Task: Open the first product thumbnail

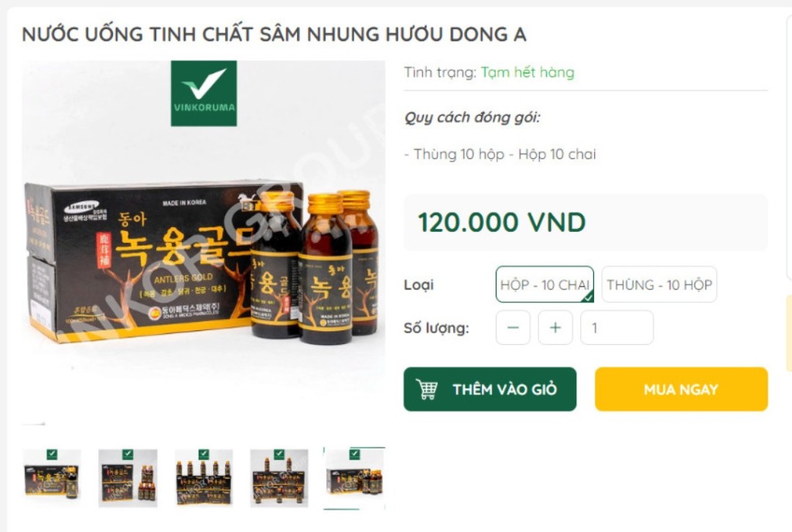Action: (52, 478)
